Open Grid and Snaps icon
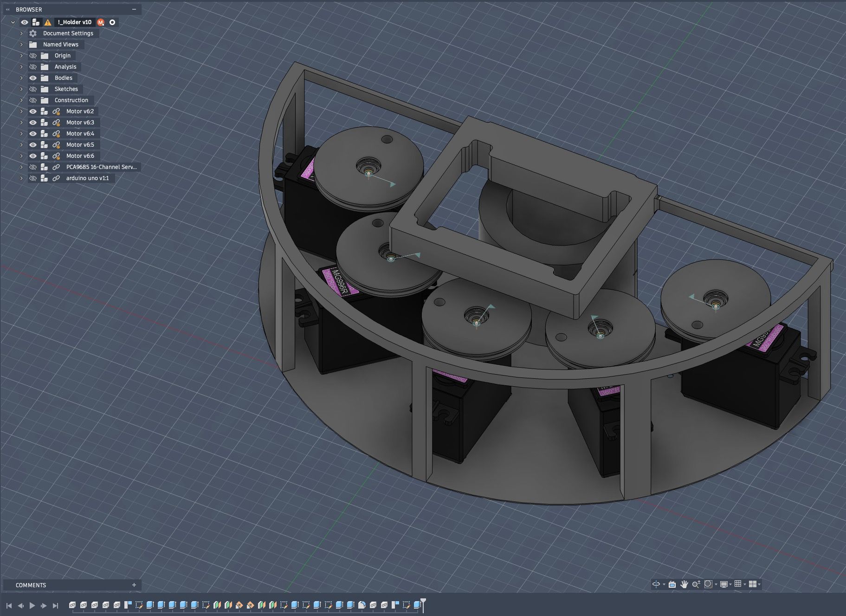 [738, 584]
